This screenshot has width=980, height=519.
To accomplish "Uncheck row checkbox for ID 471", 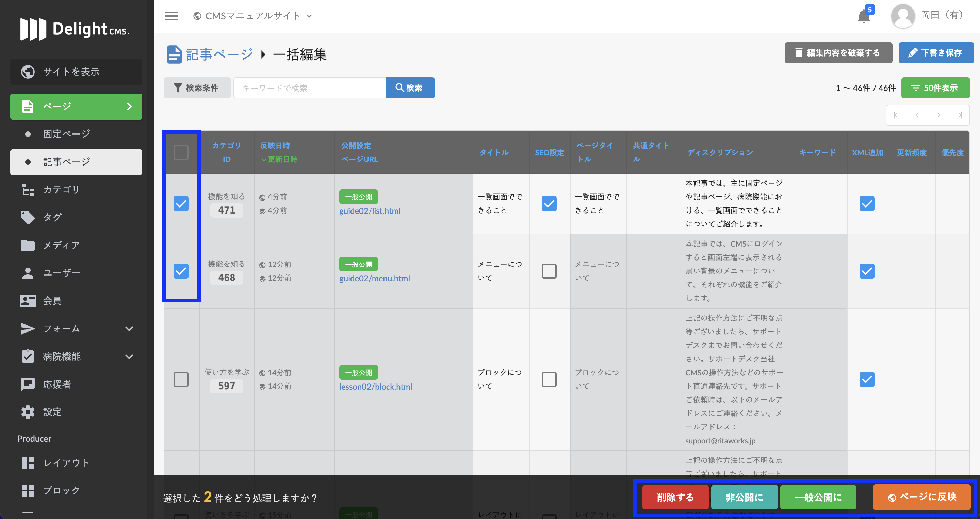I will [x=181, y=204].
